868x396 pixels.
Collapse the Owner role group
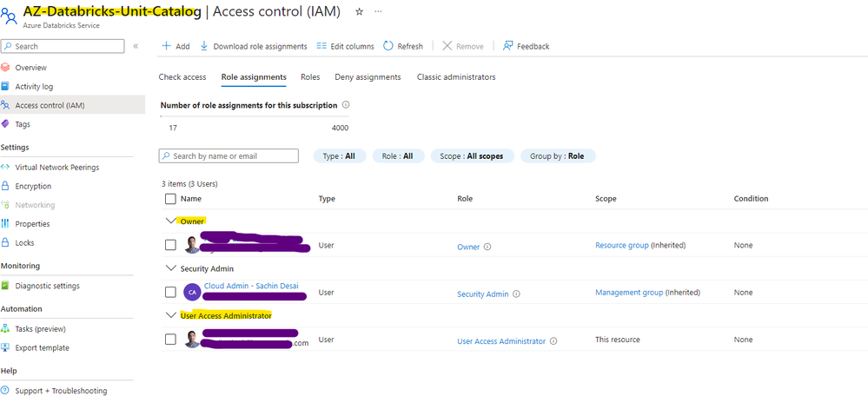[x=169, y=221]
